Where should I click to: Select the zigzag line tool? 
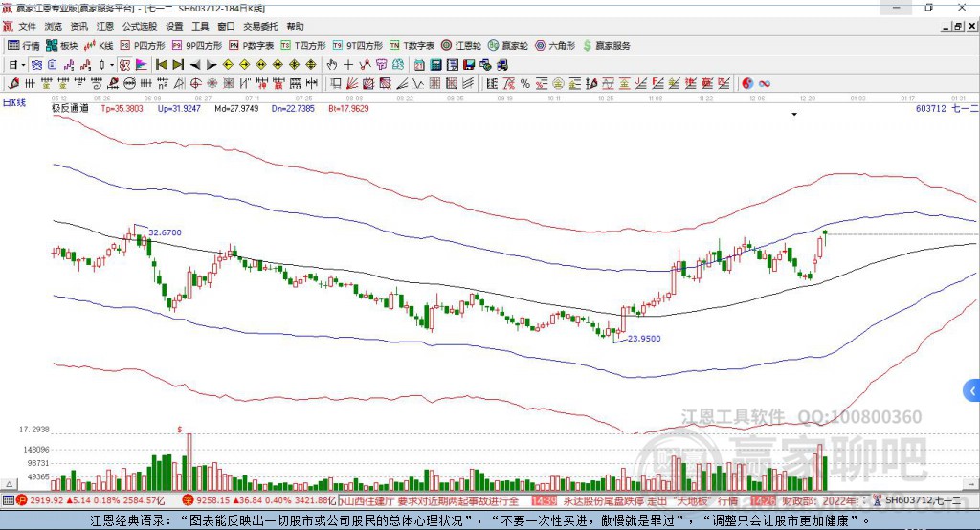pyautogui.click(x=418, y=83)
